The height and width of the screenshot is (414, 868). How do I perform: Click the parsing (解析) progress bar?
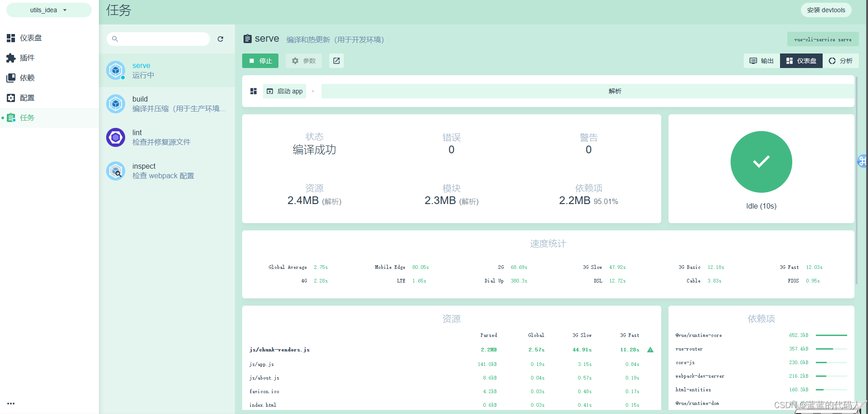pyautogui.click(x=588, y=91)
